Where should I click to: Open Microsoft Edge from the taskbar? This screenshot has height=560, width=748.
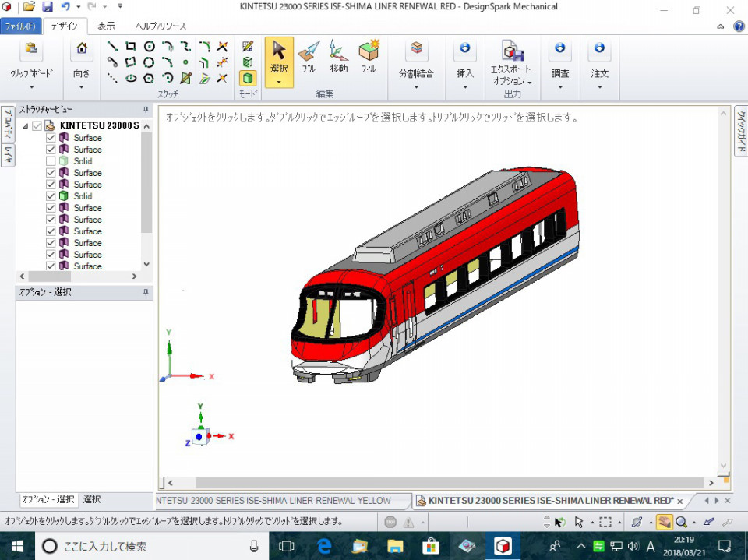point(324,546)
